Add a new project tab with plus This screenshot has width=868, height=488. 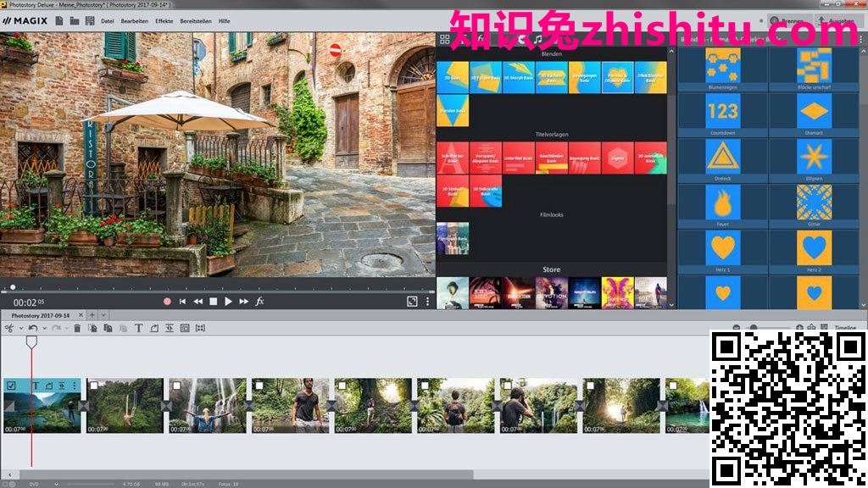(92, 315)
